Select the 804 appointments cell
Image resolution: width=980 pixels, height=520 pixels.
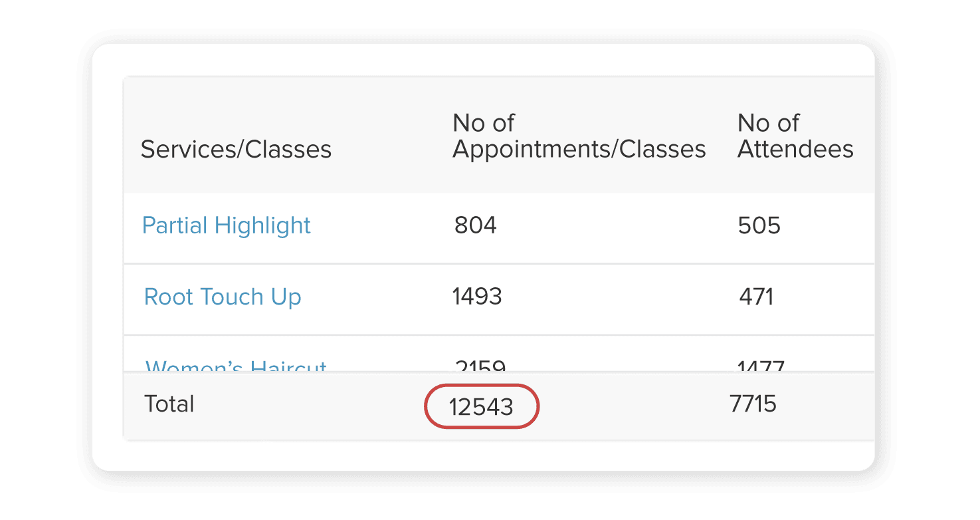475,225
